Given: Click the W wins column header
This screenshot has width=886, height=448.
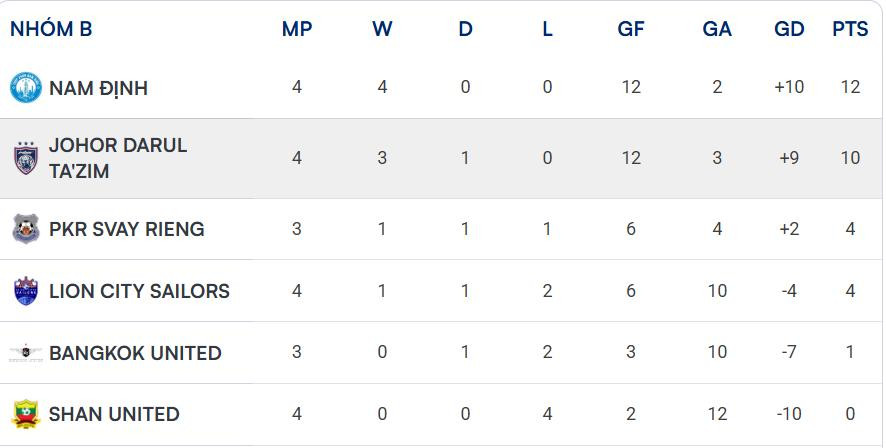Looking at the screenshot, I should (x=382, y=29).
